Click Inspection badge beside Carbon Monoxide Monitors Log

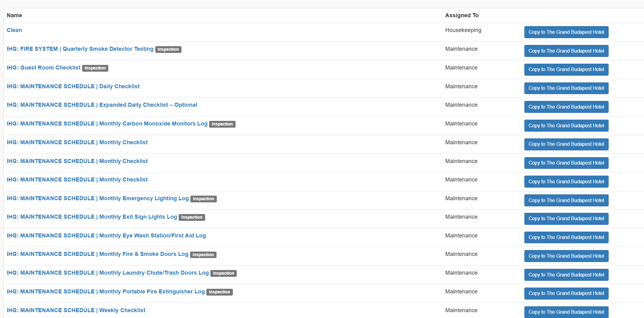coord(222,124)
